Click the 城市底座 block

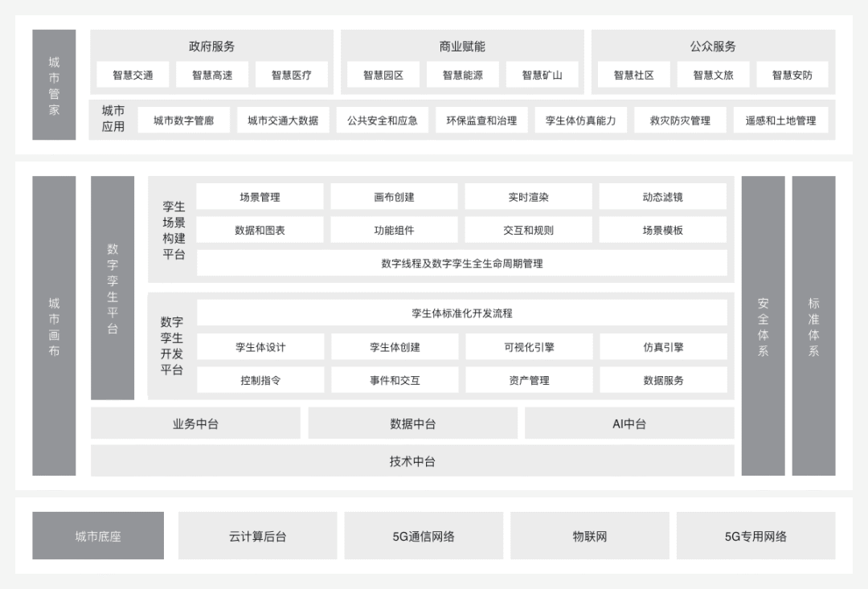tap(98, 535)
